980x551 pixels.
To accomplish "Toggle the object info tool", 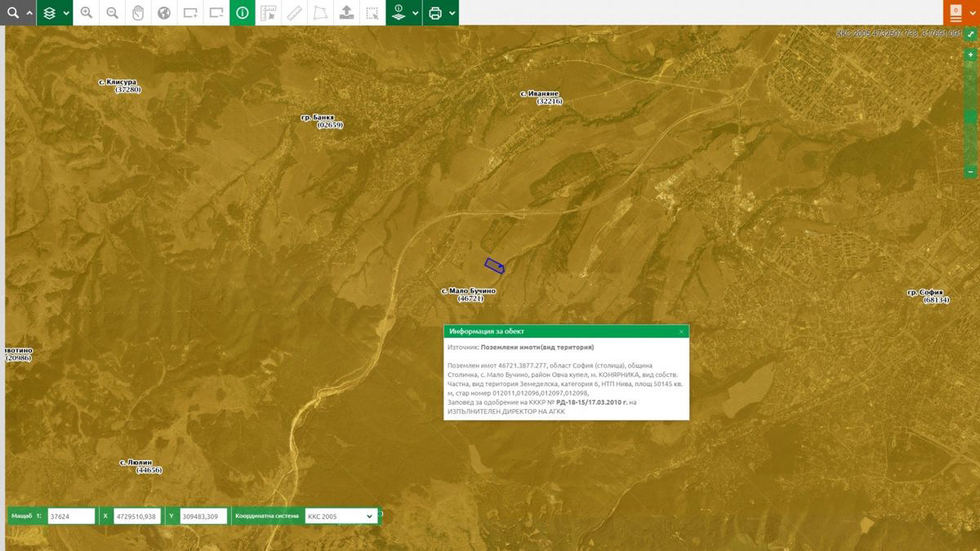I will (x=243, y=13).
